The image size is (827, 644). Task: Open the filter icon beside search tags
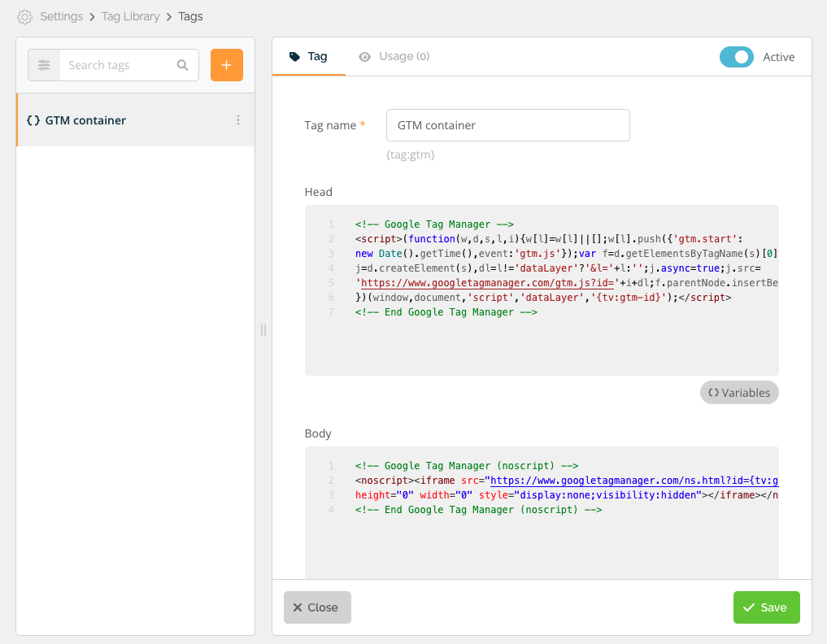44,64
